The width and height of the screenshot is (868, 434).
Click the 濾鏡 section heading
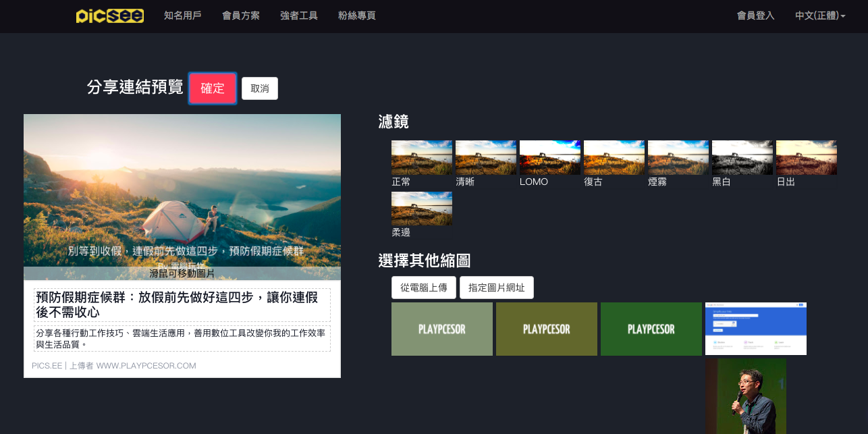pyautogui.click(x=394, y=122)
